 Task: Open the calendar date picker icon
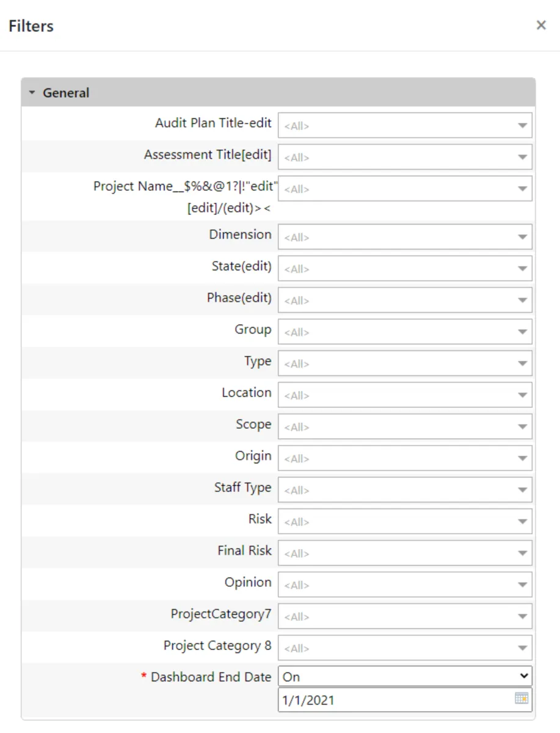coord(521,698)
